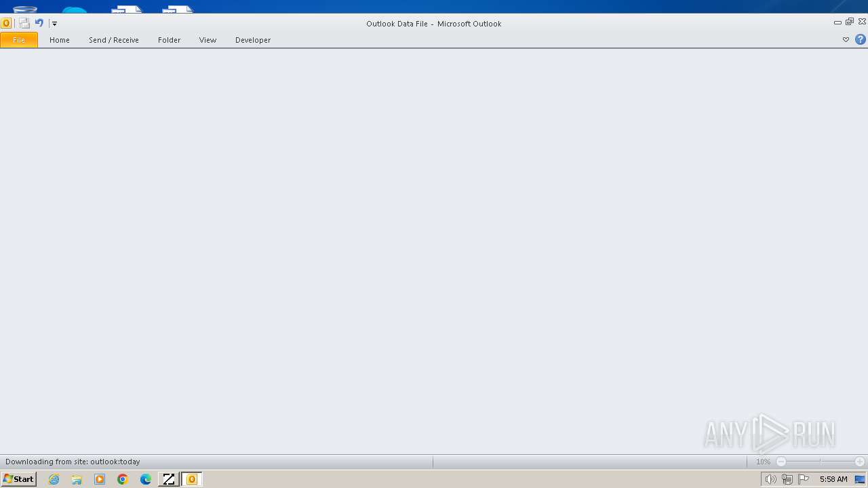Open the File backstage tab
Screen dimensions: 868x488
click(19, 40)
